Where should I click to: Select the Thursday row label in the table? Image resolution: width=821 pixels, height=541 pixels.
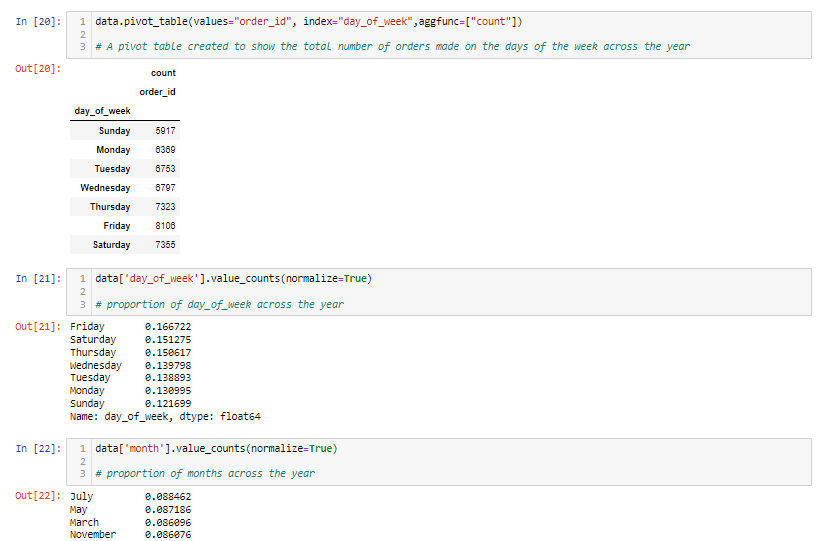pyautogui.click(x=110, y=207)
